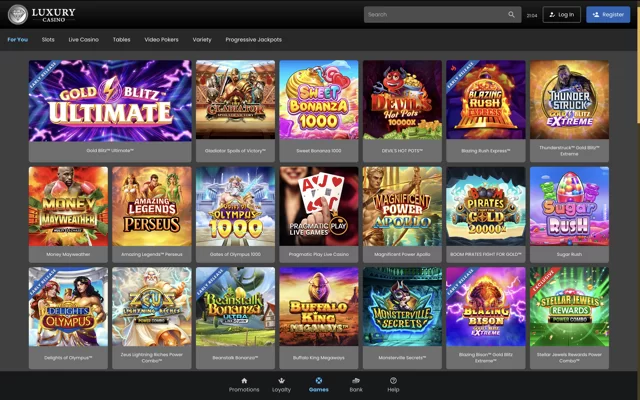Click the Log In button
The height and width of the screenshot is (400, 640).
562,15
